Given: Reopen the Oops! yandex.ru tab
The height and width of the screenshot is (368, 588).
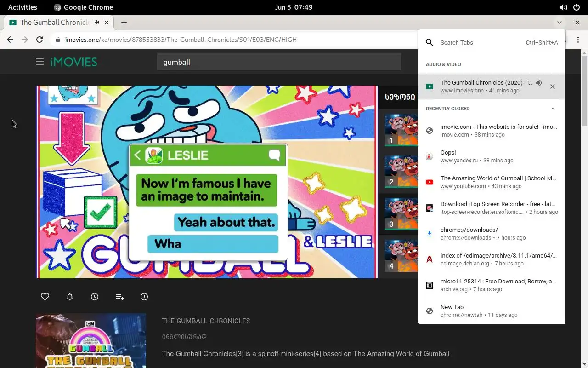Looking at the screenshot, I should tap(492, 156).
